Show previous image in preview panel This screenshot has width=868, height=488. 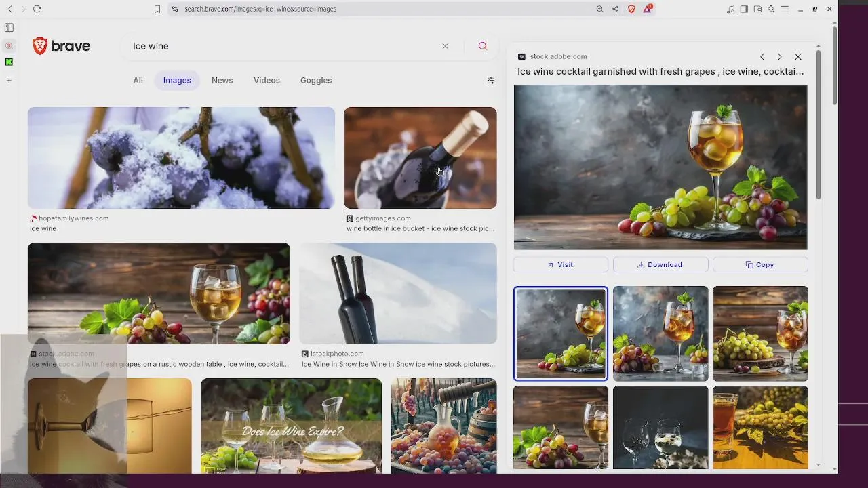pyautogui.click(x=762, y=57)
